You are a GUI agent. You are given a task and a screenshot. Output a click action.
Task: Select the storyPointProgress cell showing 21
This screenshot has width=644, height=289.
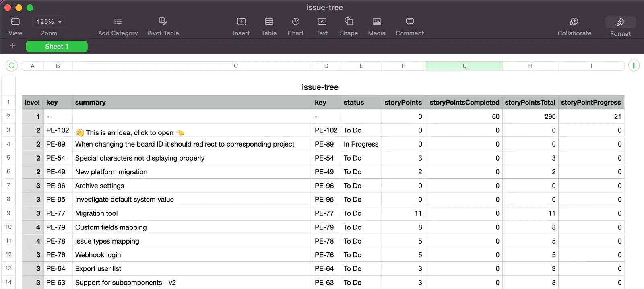pyautogui.click(x=591, y=116)
